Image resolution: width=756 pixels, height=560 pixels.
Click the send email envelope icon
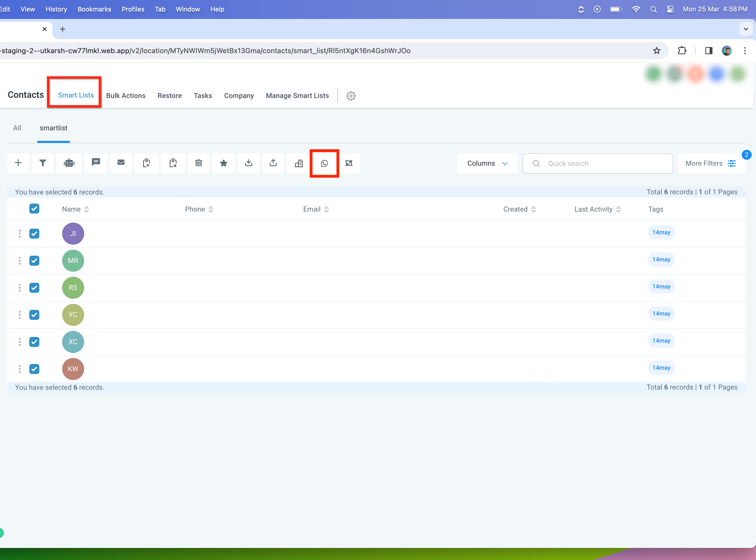point(121,163)
